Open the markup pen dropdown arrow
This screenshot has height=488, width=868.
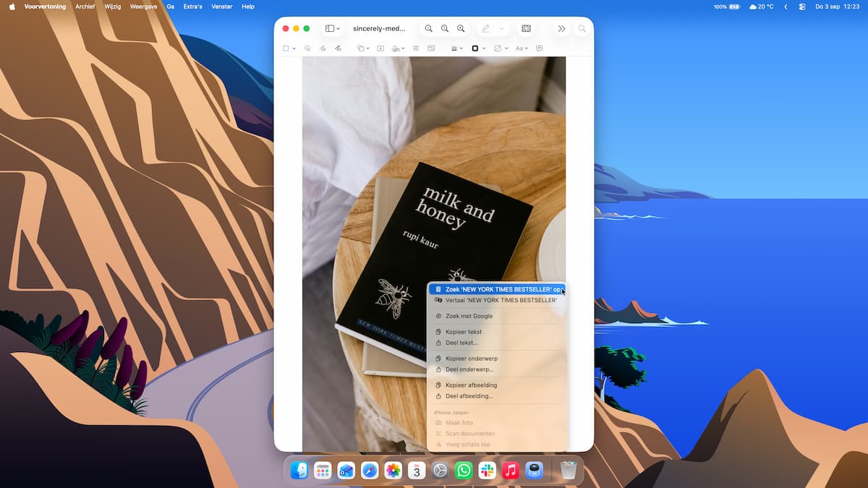501,28
